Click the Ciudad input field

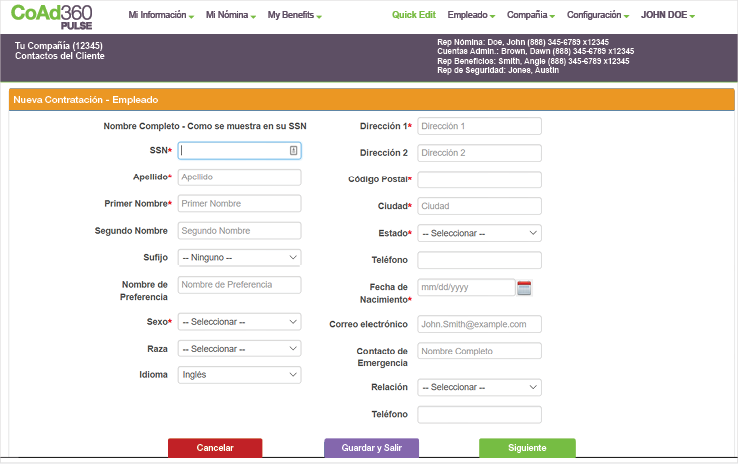pos(479,206)
